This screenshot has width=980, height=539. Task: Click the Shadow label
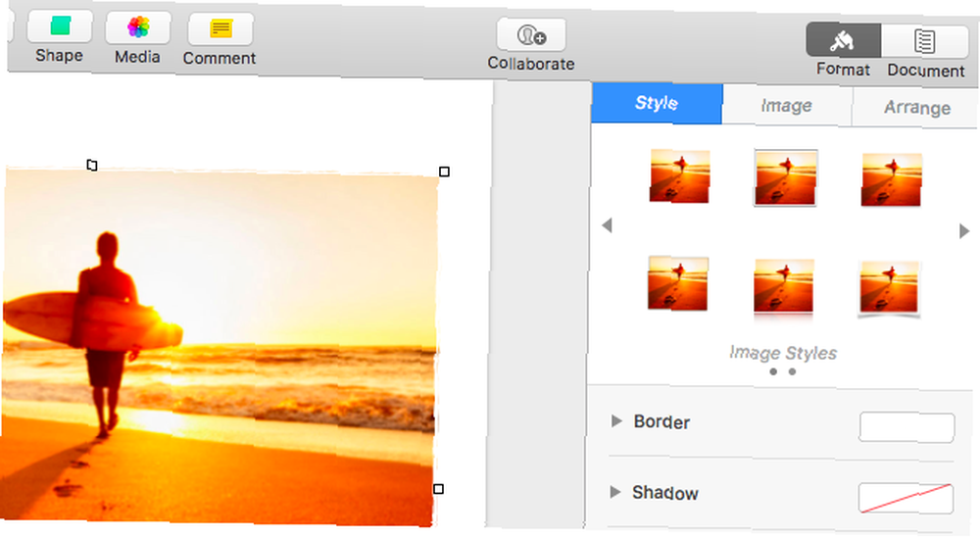point(665,493)
